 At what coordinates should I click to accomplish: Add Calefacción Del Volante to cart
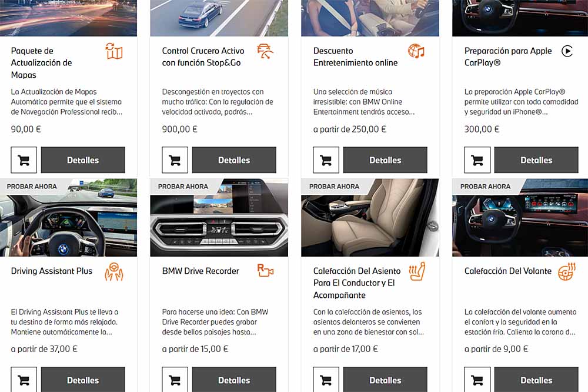click(477, 380)
